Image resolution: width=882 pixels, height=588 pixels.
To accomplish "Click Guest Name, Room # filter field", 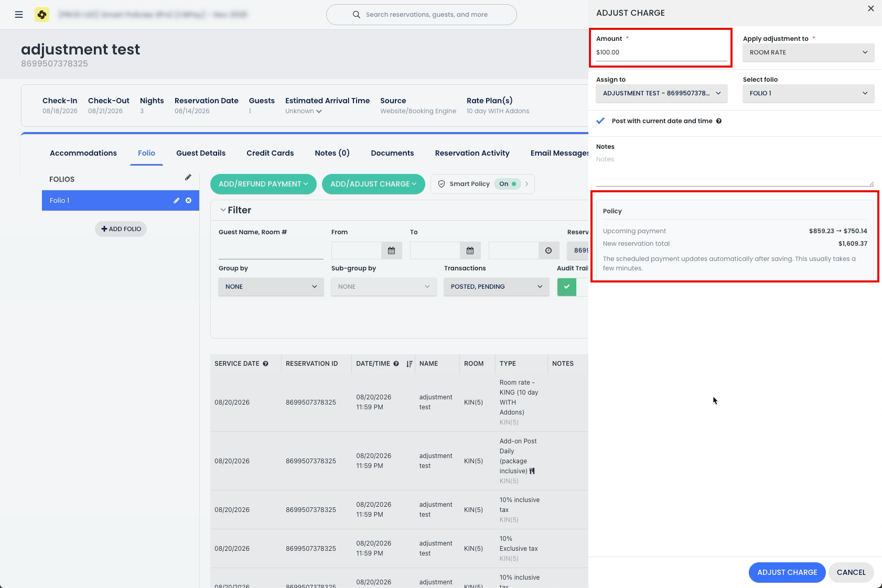I will pyautogui.click(x=271, y=251).
